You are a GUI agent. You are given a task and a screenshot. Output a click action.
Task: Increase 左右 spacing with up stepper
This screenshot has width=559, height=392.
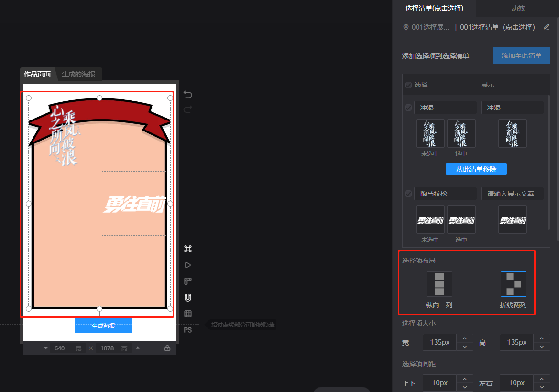[541, 379]
